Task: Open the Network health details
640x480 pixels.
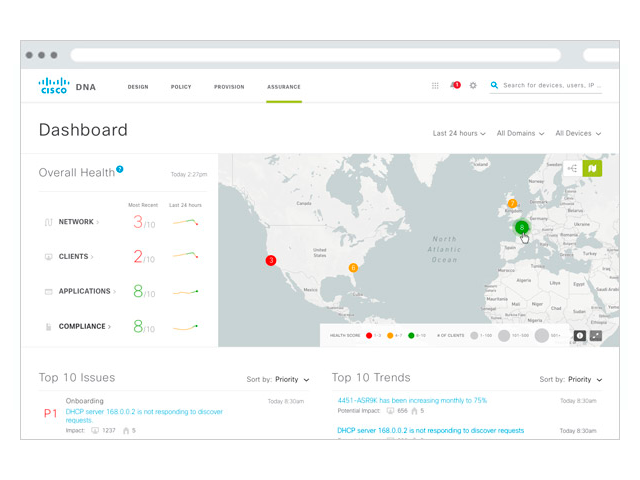Action: tap(78, 222)
